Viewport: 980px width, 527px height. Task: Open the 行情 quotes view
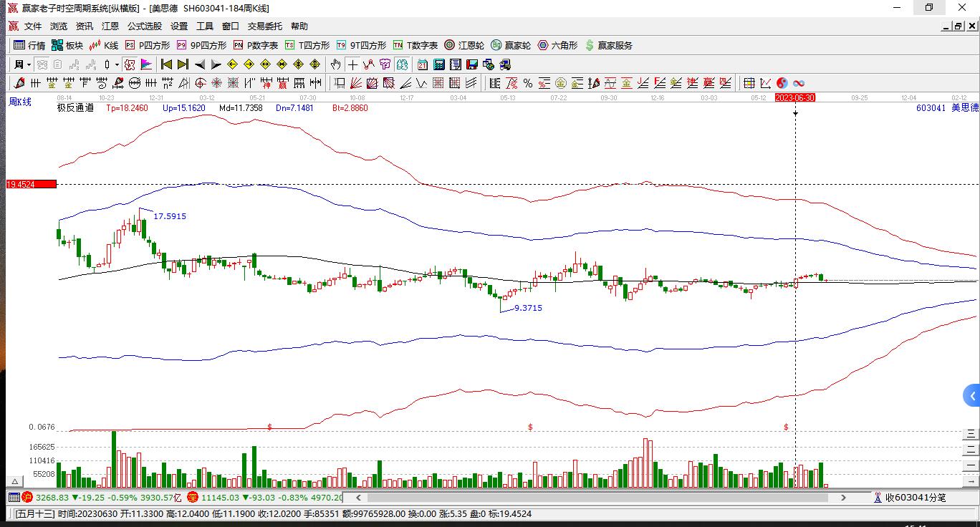pyautogui.click(x=29, y=45)
